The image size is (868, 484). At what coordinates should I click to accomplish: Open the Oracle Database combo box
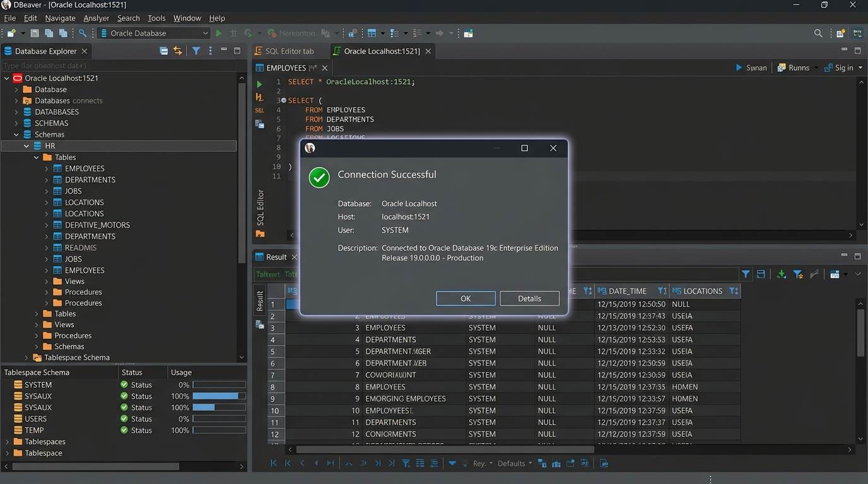(155, 33)
